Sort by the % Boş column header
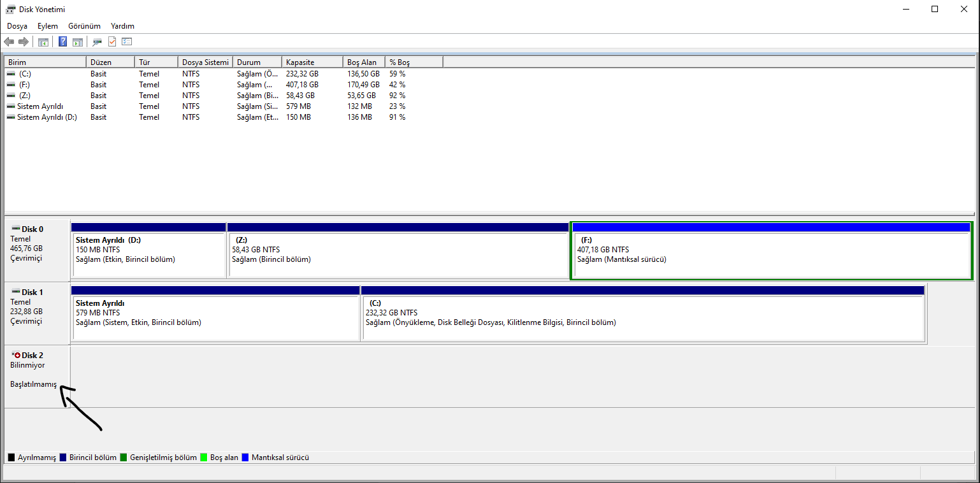The image size is (980, 483). pos(414,62)
